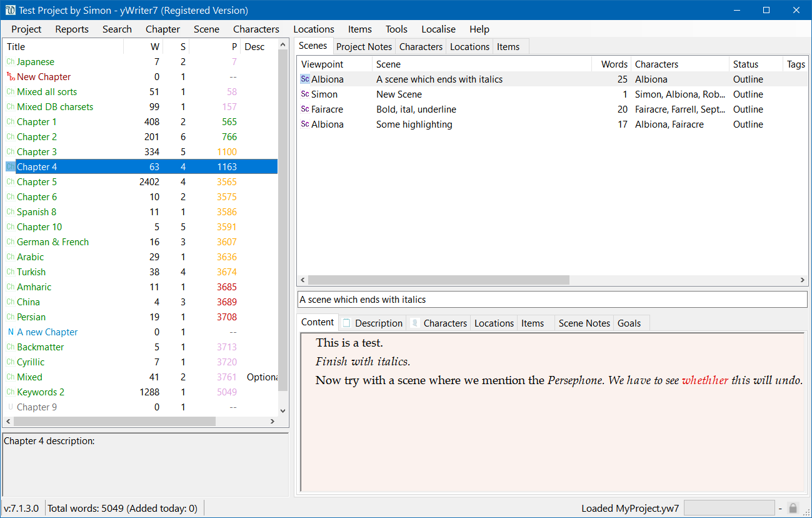Switch to the Goals tab
Image resolution: width=812 pixels, height=518 pixels.
point(629,323)
